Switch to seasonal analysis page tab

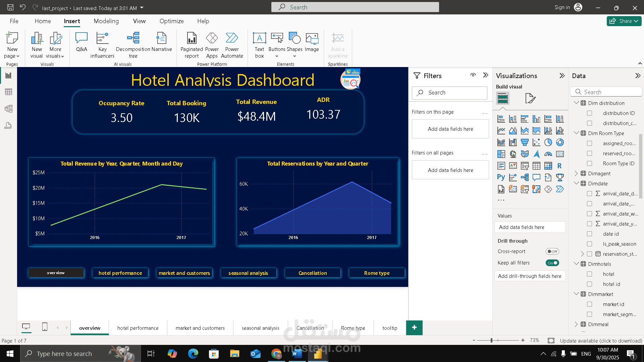coord(260,328)
